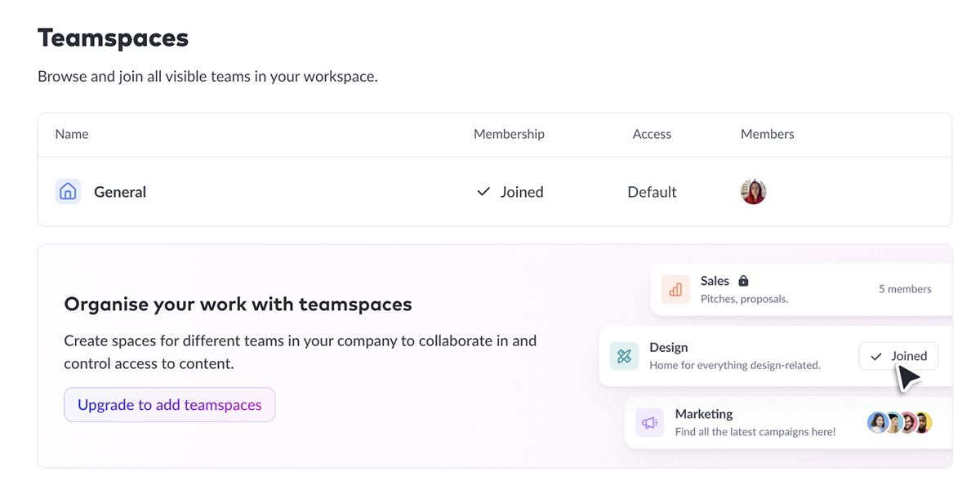Click the Membership column header
The height and width of the screenshot is (494, 980).
coord(509,134)
